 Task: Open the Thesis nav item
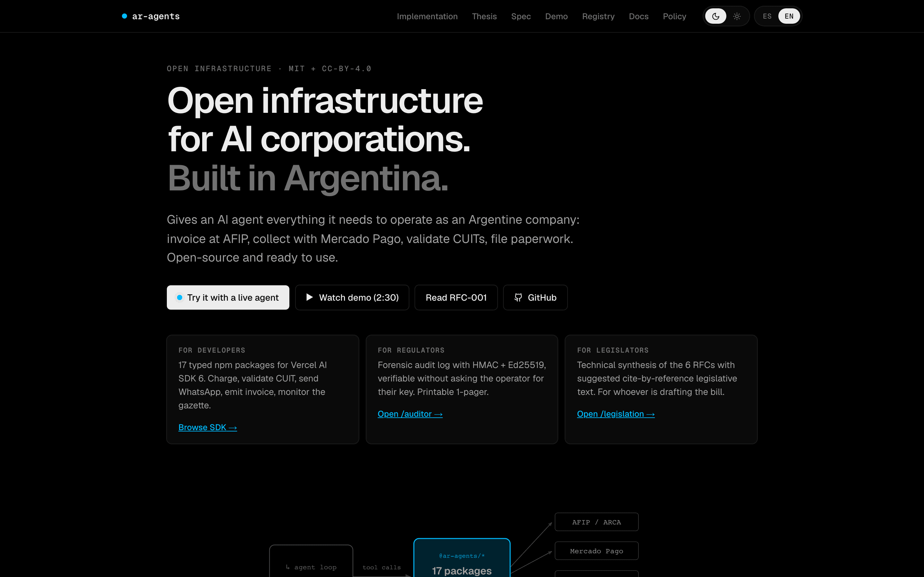pyautogui.click(x=484, y=16)
